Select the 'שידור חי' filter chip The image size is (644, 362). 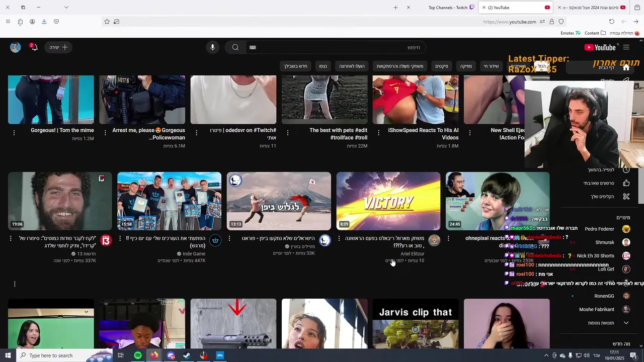tap(491, 66)
